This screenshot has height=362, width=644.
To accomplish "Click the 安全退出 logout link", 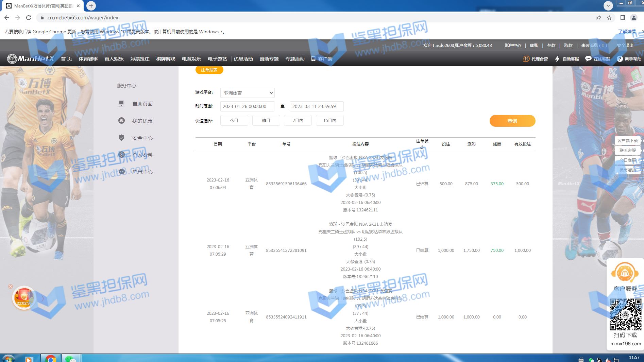I will click(625, 45).
